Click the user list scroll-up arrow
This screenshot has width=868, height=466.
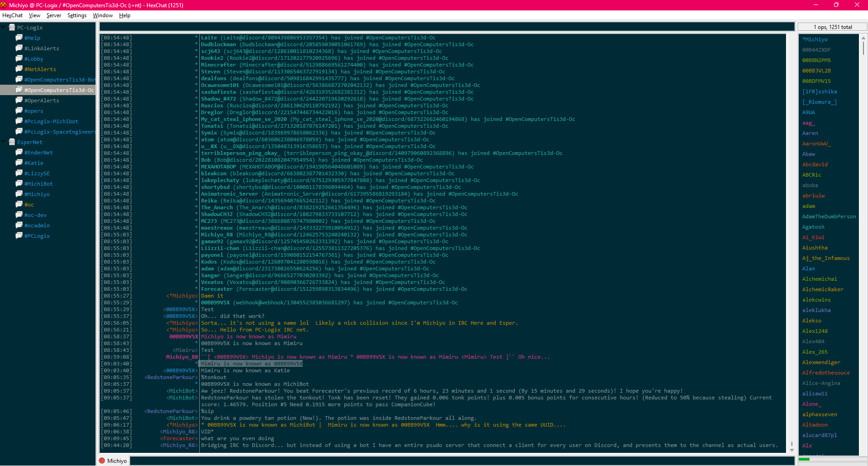863,38
